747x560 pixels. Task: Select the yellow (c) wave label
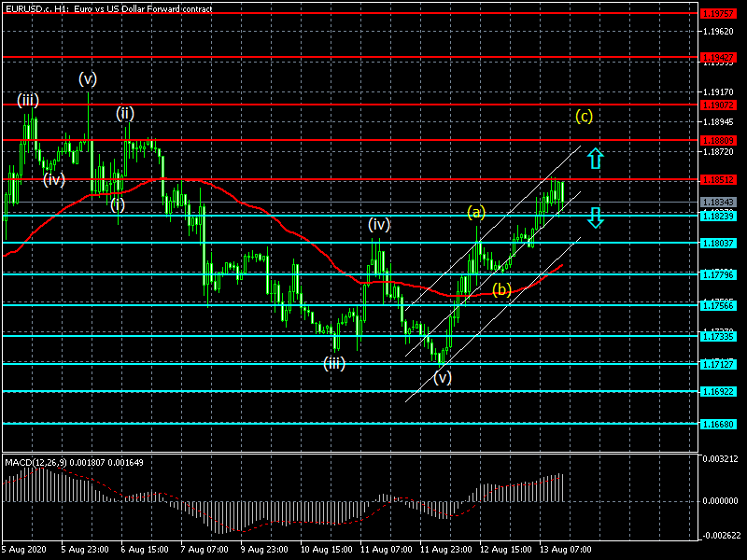(584, 117)
